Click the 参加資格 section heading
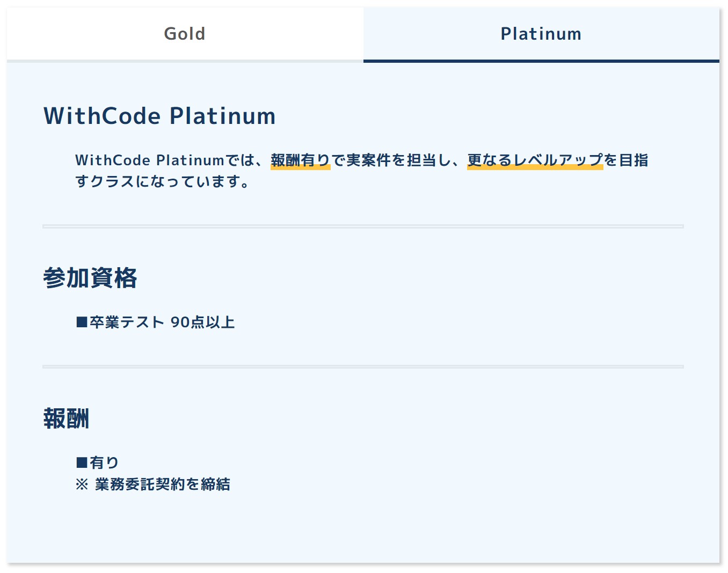Screen dimensions: 728x573 [90, 278]
